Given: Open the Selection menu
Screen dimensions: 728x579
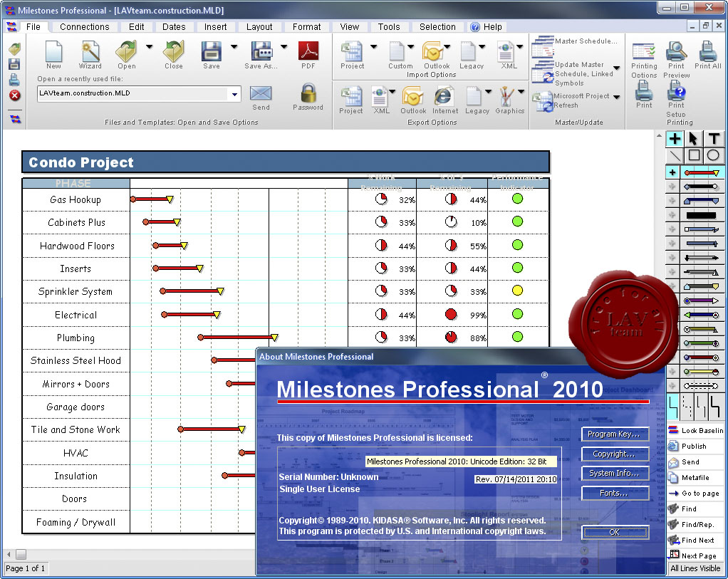Looking at the screenshot, I should coord(437,27).
